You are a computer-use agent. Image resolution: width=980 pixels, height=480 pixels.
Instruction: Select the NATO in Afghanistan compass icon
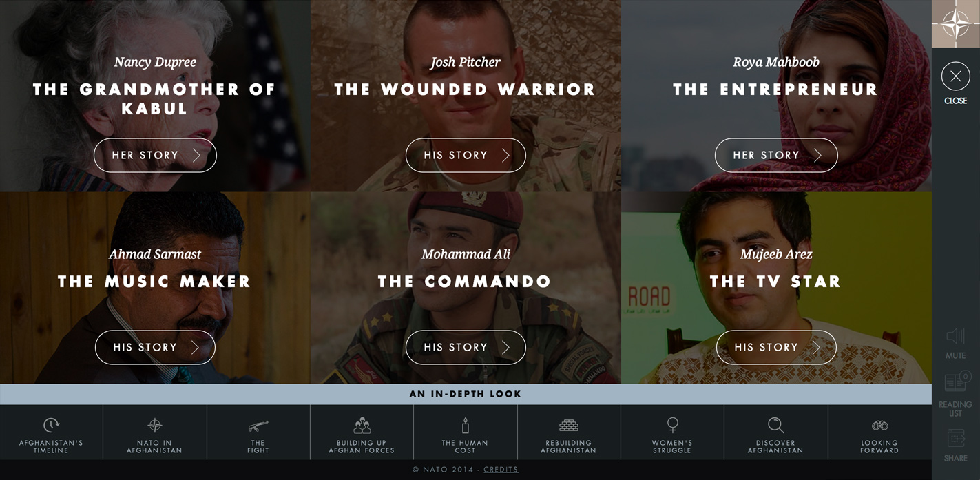pyautogui.click(x=155, y=425)
